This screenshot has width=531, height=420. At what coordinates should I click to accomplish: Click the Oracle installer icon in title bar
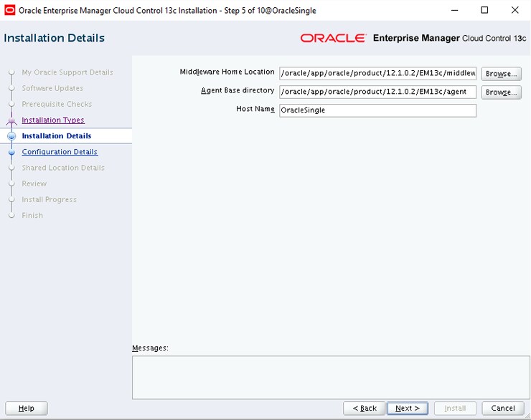click(x=9, y=10)
